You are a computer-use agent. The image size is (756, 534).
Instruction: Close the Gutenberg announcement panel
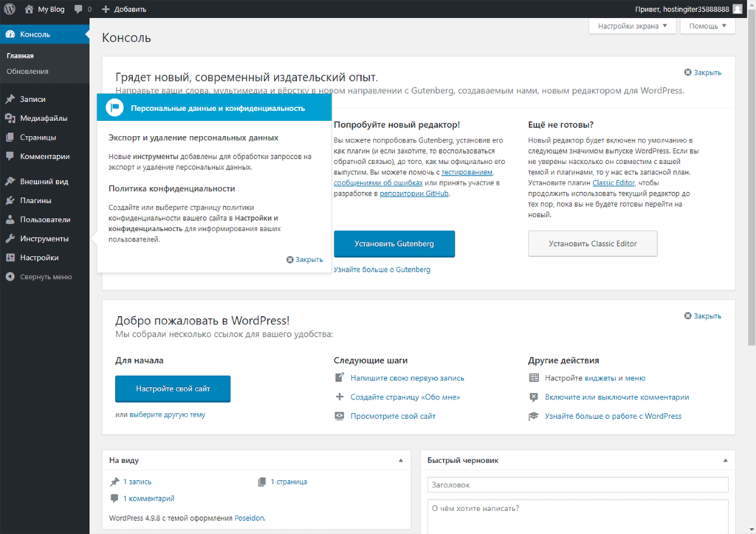pos(703,72)
